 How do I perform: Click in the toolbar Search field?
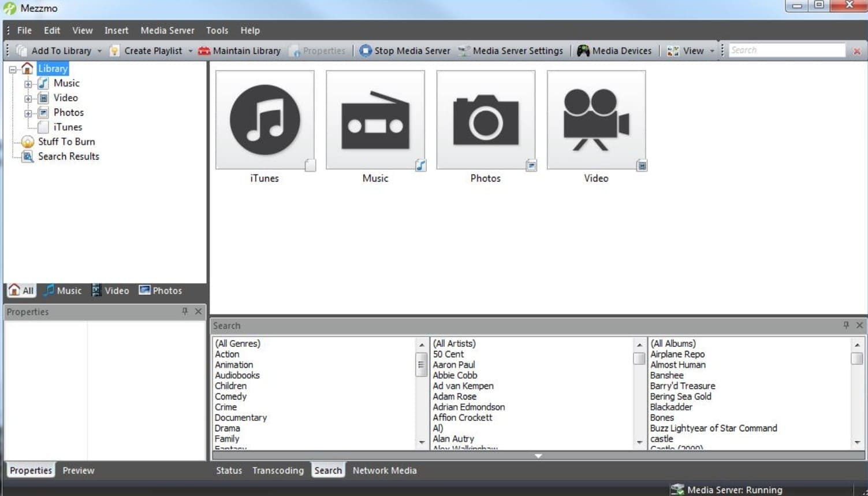coord(787,50)
